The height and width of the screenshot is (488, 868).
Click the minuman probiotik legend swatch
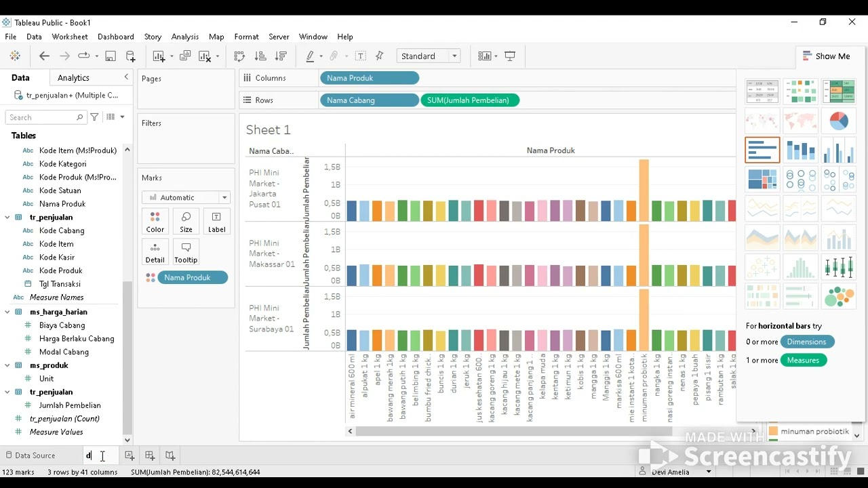[773, 431]
